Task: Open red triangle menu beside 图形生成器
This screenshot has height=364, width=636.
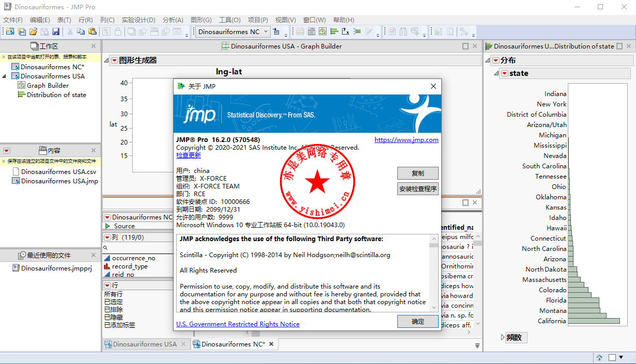Action: click(114, 60)
